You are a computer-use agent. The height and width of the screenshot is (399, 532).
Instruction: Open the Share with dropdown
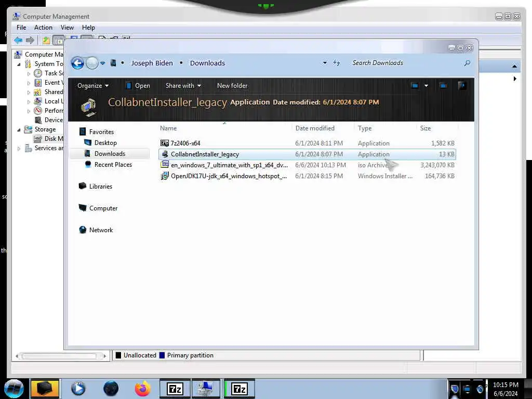183,86
